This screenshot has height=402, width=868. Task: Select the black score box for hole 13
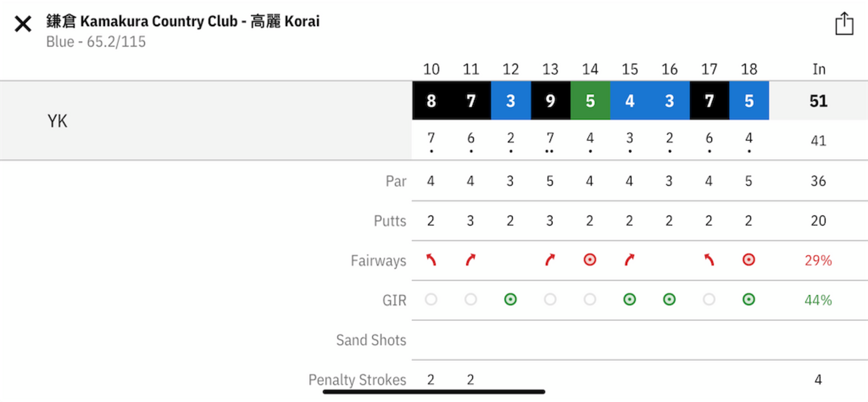550,101
